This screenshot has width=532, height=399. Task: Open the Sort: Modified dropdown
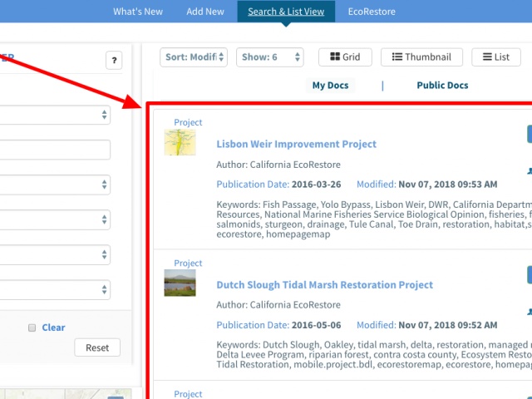[194, 57]
